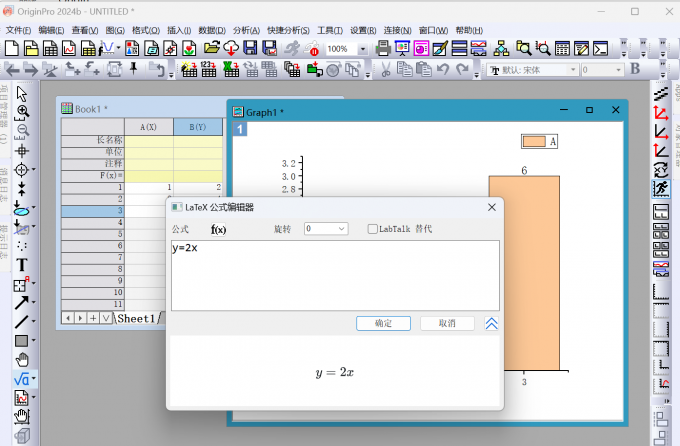Select column A(X) header in Book1
The image size is (680, 446).
pyautogui.click(x=149, y=127)
